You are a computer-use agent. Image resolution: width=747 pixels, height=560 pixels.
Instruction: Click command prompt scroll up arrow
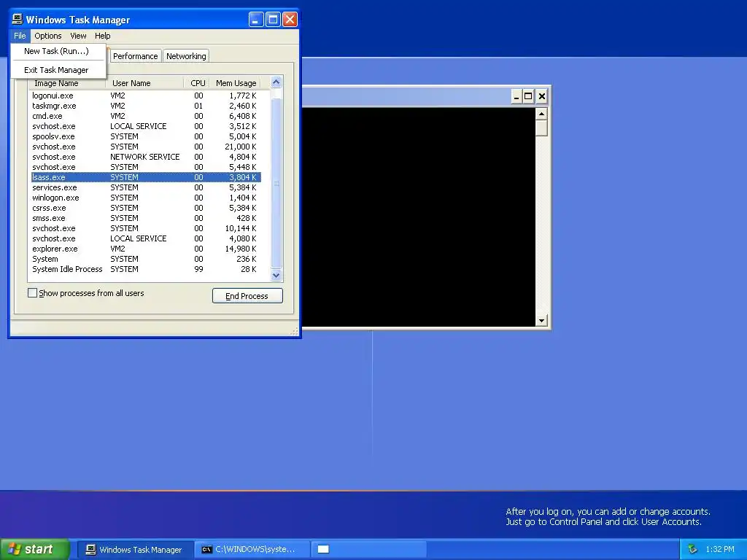[x=541, y=114]
